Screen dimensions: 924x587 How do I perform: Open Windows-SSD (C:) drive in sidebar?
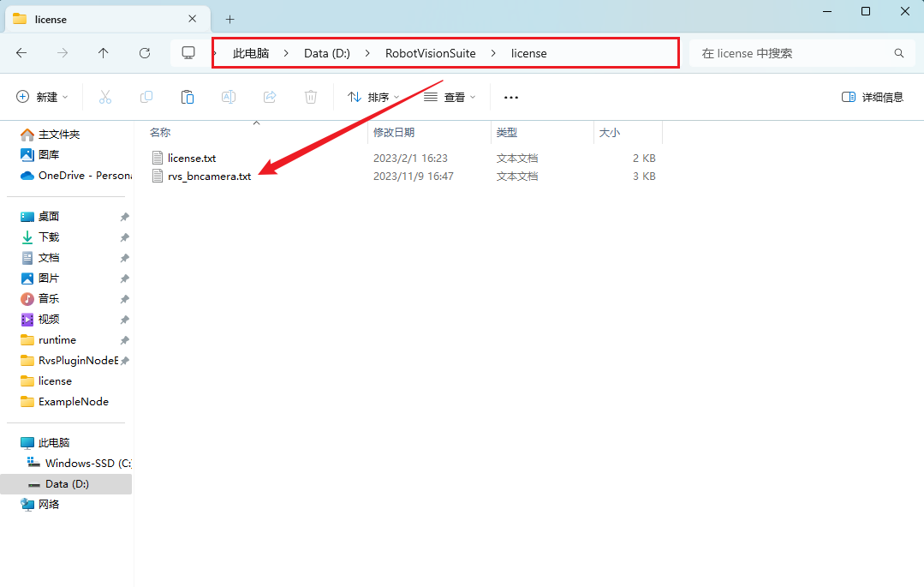(87, 464)
